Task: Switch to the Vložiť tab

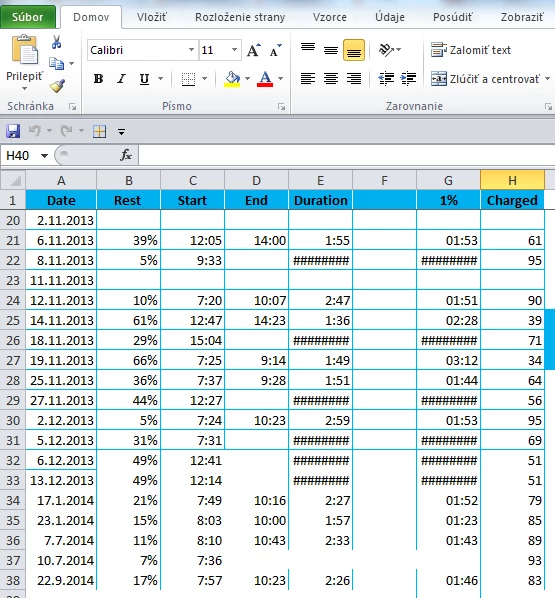Action: point(152,17)
